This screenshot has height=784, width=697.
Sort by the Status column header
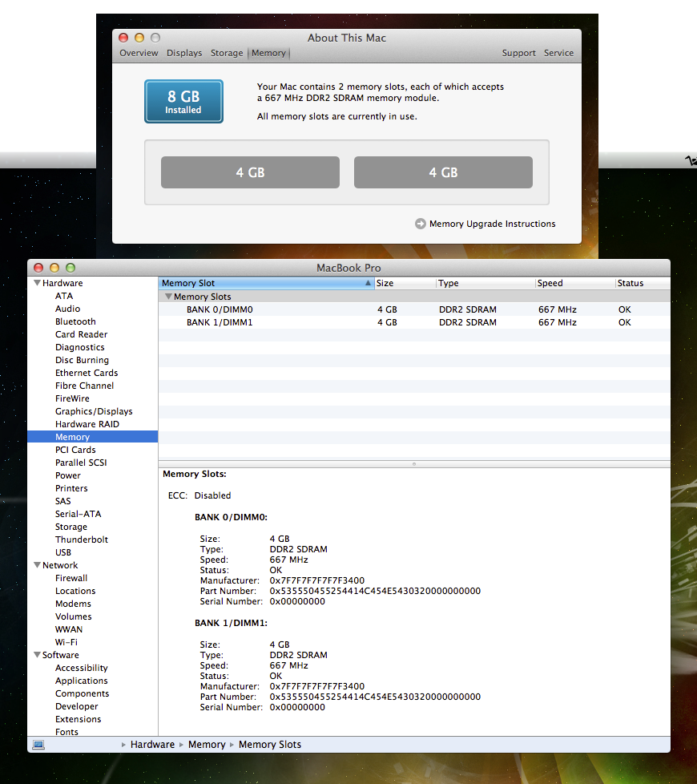pos(643,283)
